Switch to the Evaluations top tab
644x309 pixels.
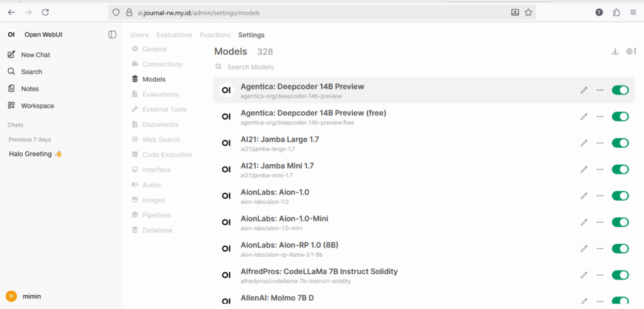coord(174,35)
